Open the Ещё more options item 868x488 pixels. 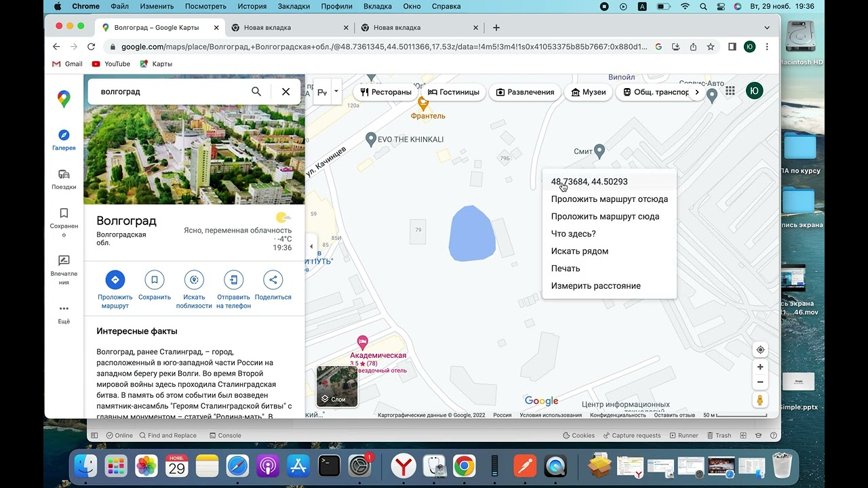click(x=64, y=313)
